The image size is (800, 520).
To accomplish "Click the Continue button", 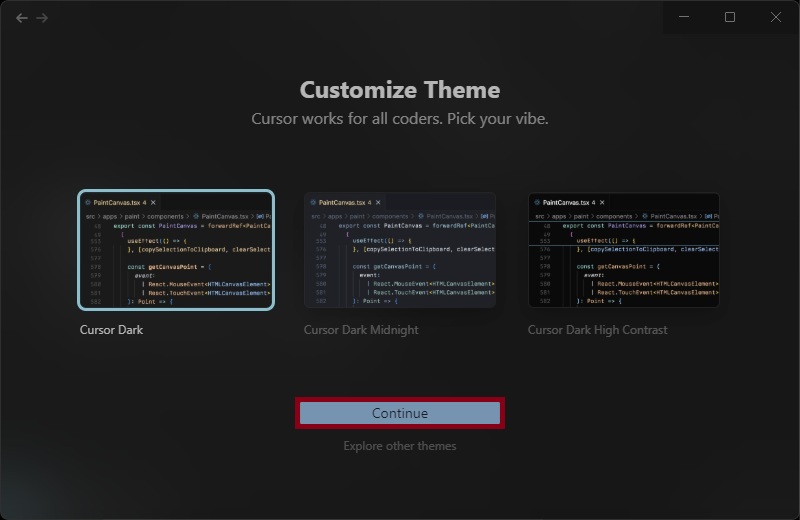I will click(399, 413).
